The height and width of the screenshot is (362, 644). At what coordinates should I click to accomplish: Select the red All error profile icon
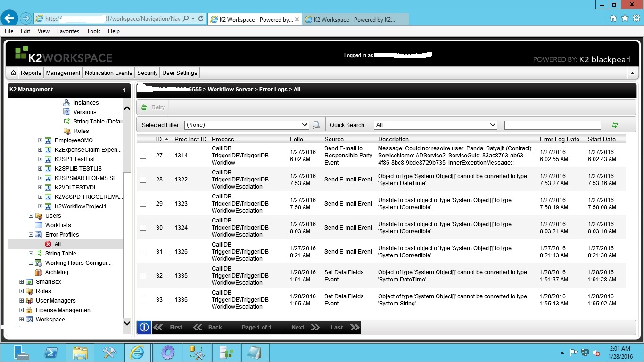(48, 244)
